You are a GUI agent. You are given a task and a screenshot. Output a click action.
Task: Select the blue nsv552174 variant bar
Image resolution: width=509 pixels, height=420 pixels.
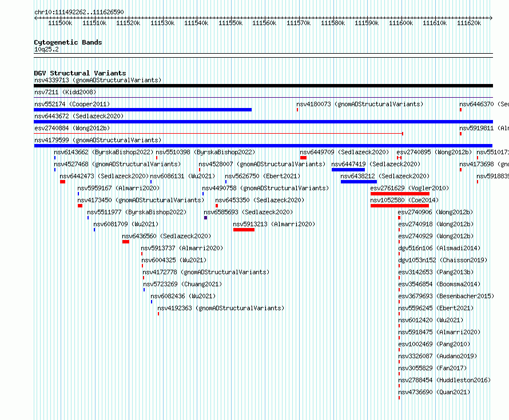pos(143,110)
